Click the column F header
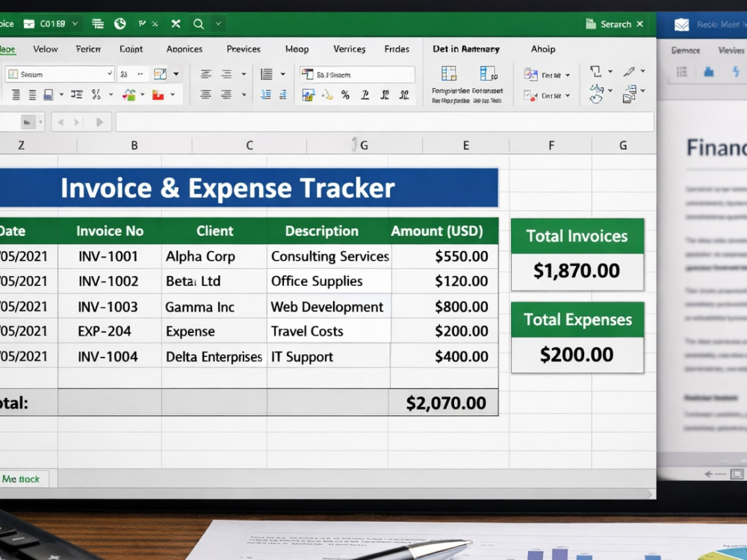Image resolution: width=747 pixels, height=560 pixels. (x=551, y=146)
